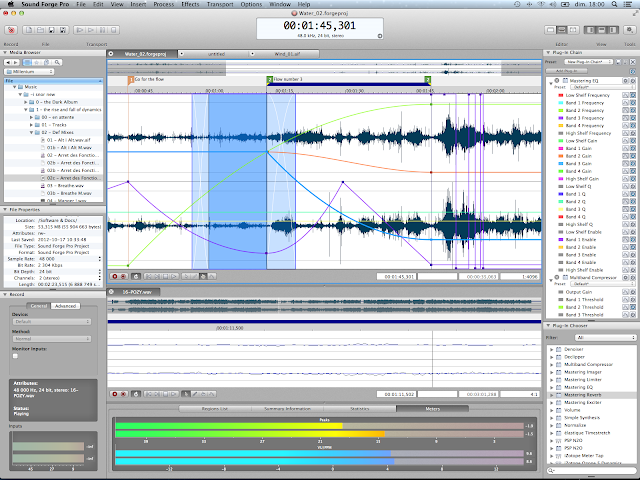This screenshot has width=640, height=480.
Task: Click the Add Plug-In button
Action: [566, 71]
